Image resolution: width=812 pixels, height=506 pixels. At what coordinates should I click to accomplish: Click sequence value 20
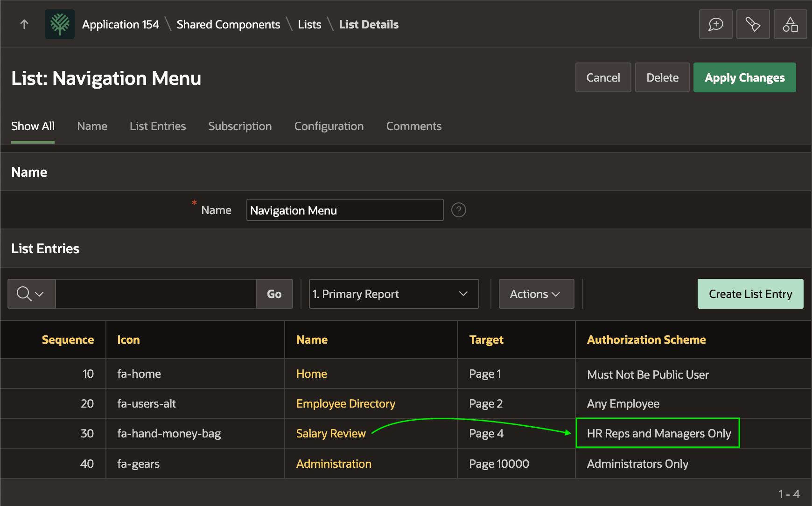click(87, 403)
